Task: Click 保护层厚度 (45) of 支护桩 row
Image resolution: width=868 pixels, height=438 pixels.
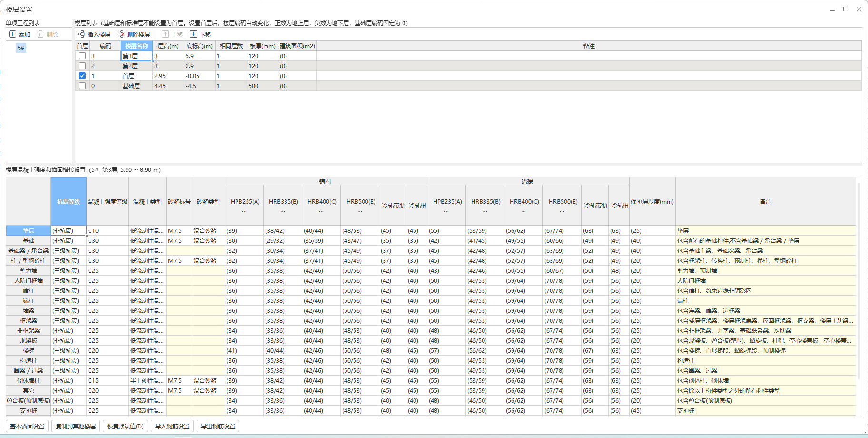Action: click(x=652, y=411)
